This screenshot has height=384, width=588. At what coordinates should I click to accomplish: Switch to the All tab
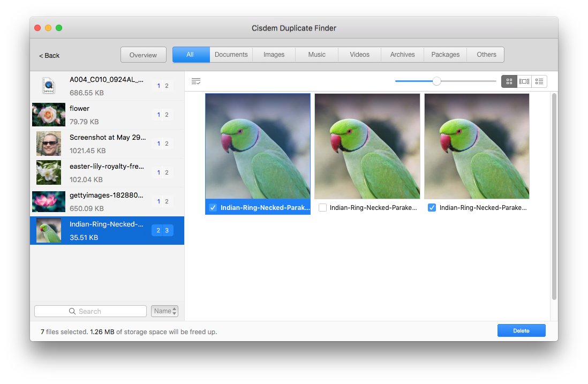(x=191, y=55)
